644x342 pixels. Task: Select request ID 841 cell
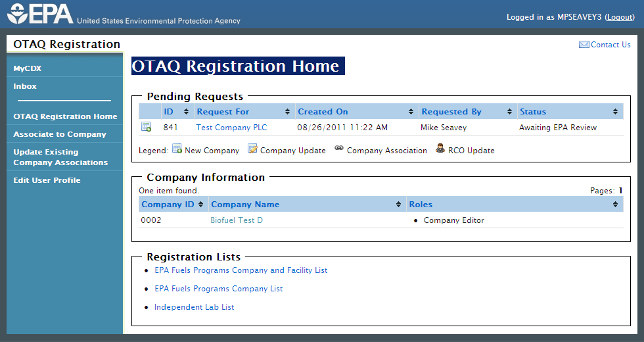(x=170, y=128)
